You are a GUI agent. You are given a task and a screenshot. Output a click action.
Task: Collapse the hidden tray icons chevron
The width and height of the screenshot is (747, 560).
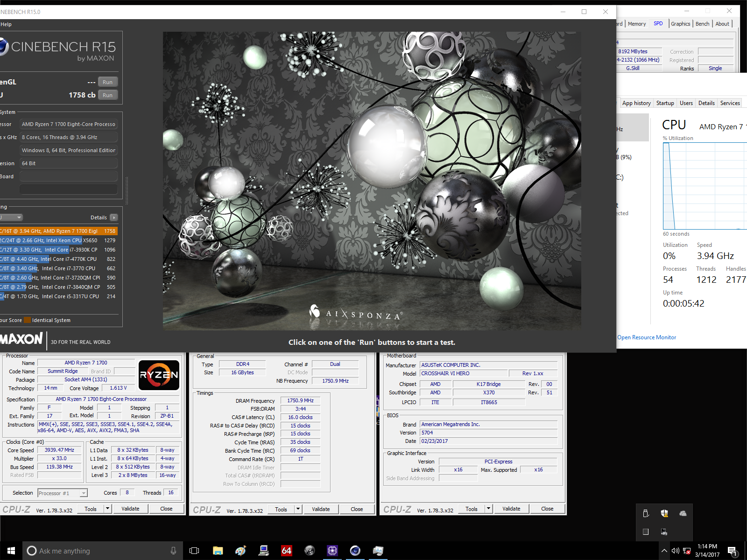coord(664,551)
